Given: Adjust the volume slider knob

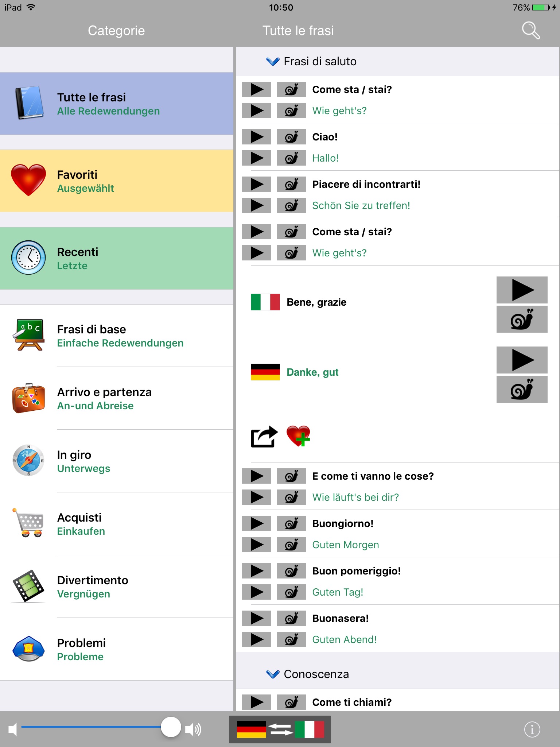Looking at the screenshot, I should point(171,727).
